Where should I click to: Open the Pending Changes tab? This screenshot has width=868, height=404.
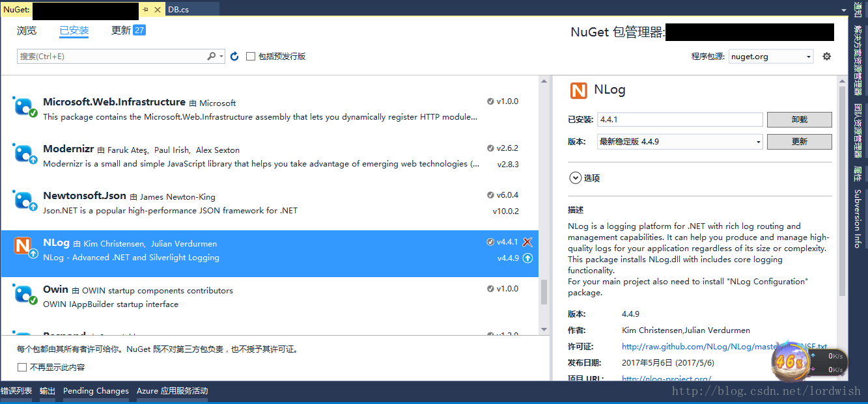[x=96, y=391]
